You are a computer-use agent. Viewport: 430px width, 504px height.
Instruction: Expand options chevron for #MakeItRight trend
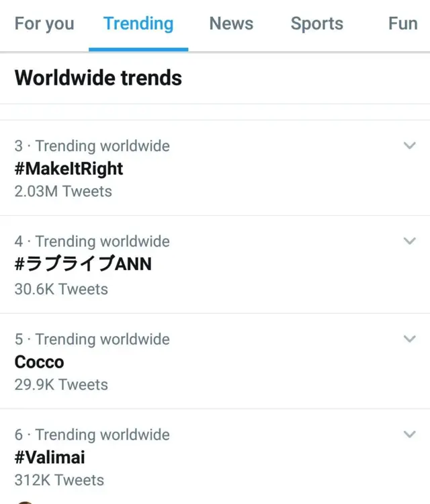pyautogui.click(x=409, y=145)
